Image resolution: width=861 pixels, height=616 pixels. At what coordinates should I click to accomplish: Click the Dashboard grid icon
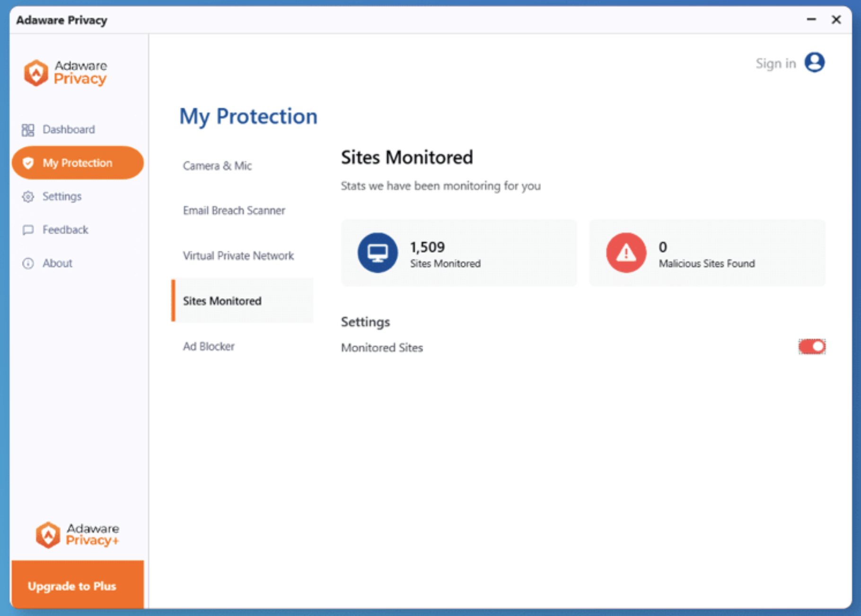28,130
